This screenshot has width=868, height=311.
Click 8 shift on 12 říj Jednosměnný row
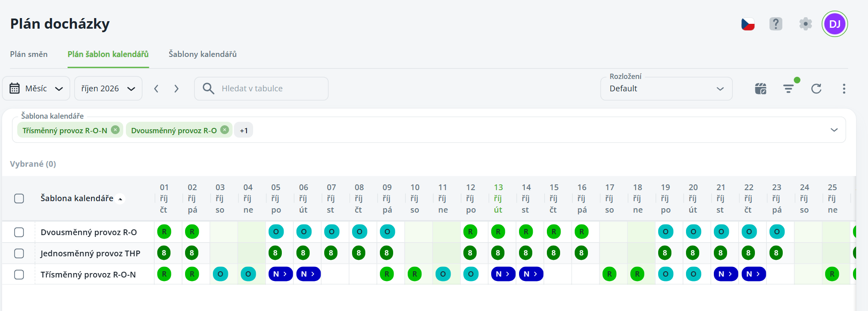(470, 253)
